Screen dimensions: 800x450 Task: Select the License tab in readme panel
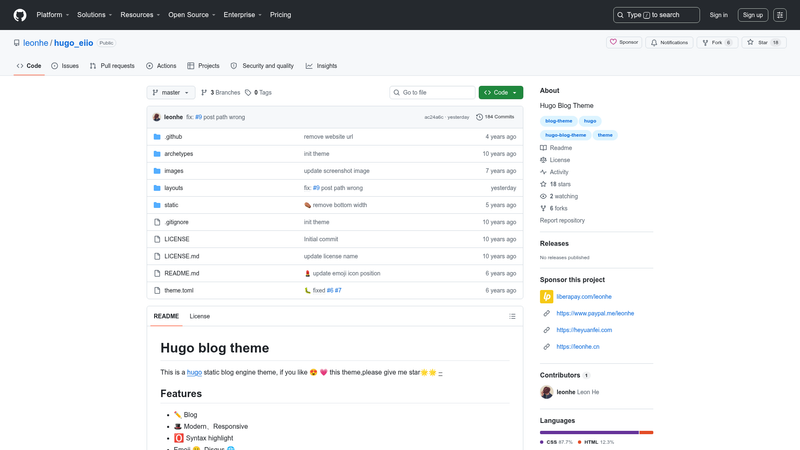[x=199, y=316]
